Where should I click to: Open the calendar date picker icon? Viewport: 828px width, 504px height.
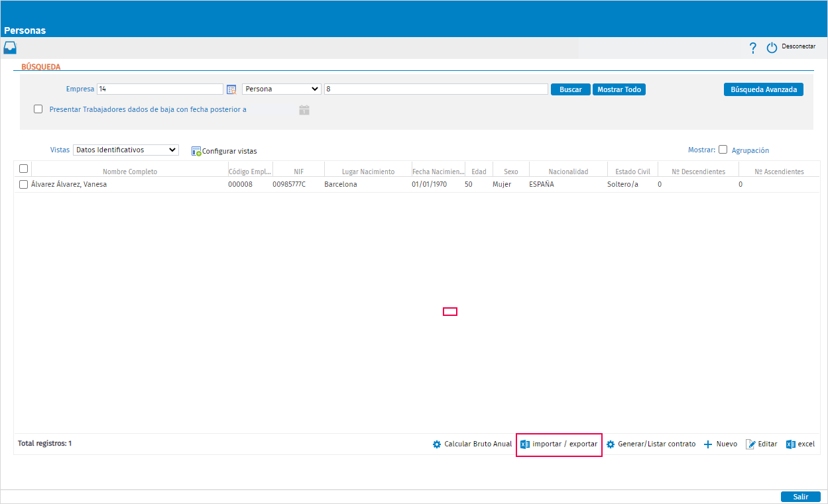coord(304,110)
